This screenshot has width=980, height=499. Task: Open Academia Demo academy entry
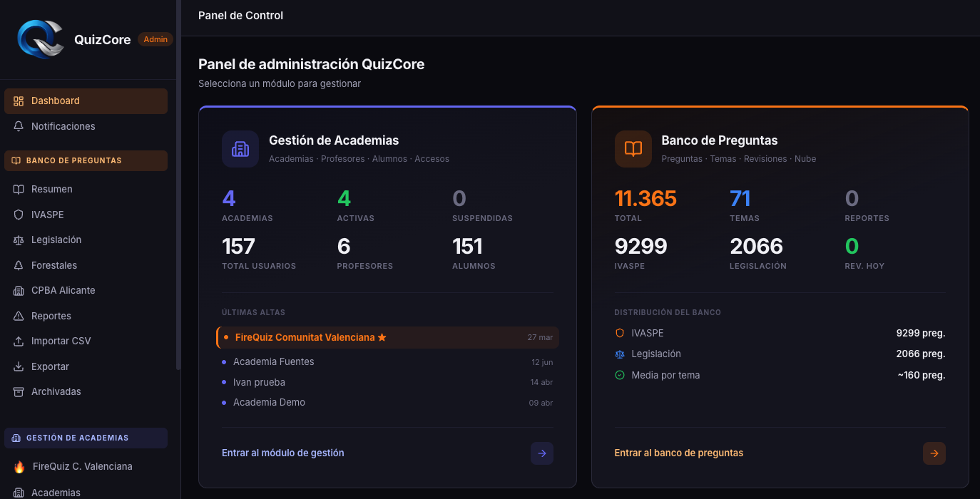[387, 403]
